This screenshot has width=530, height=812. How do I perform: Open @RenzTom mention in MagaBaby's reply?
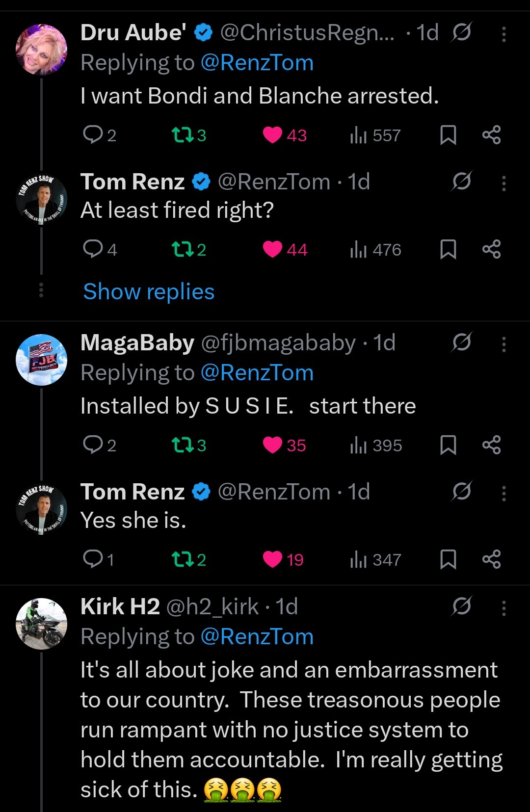(257, 373)
